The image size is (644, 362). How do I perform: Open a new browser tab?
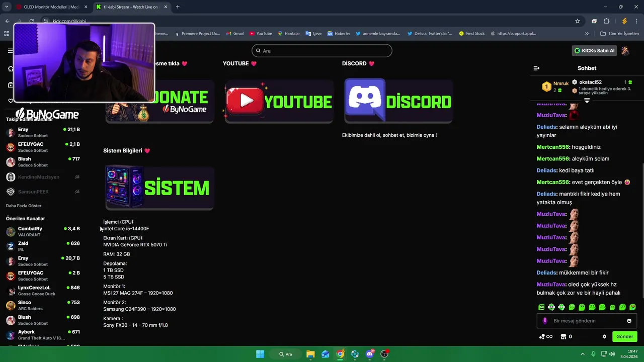coord(178,7)
